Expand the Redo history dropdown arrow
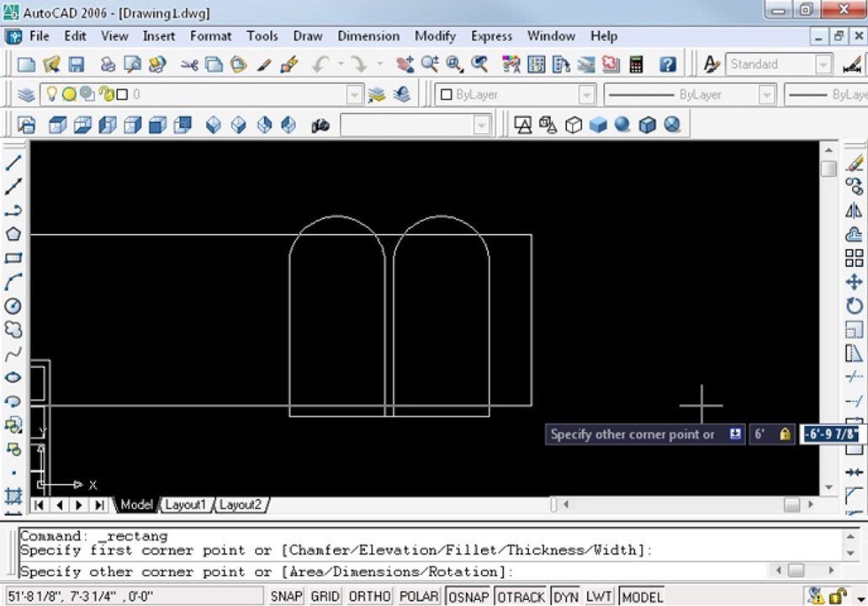The height and width of the screenshot is (606, 868). 380,64
